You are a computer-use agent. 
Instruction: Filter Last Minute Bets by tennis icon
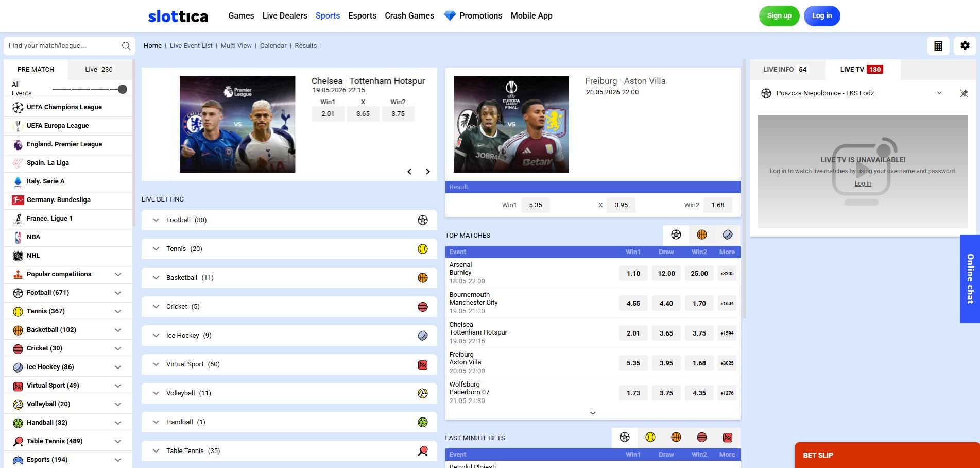(650, 438)
